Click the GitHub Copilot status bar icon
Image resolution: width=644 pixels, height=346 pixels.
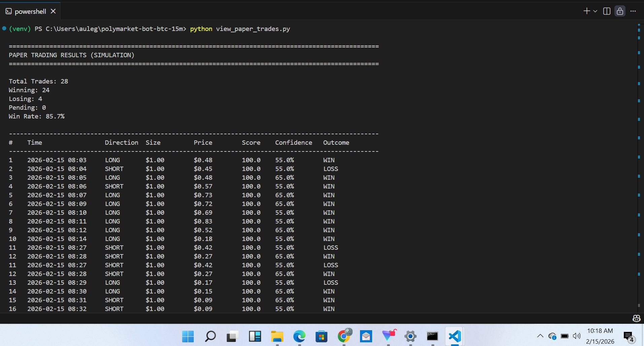pos(636,318)
